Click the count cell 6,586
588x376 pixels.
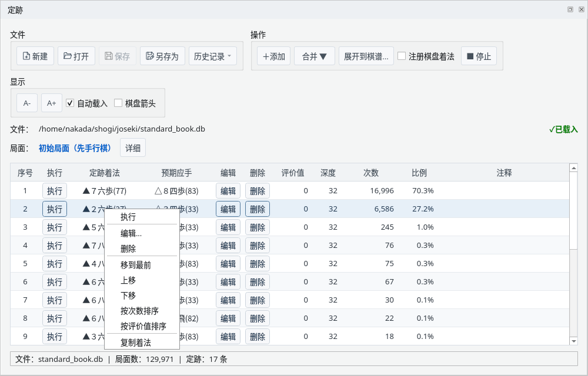click(x=384, y=209)
